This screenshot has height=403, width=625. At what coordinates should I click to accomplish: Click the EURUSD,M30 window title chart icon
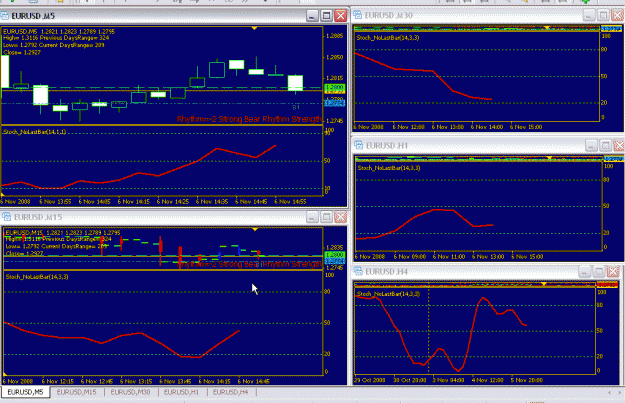pos(358,15)
